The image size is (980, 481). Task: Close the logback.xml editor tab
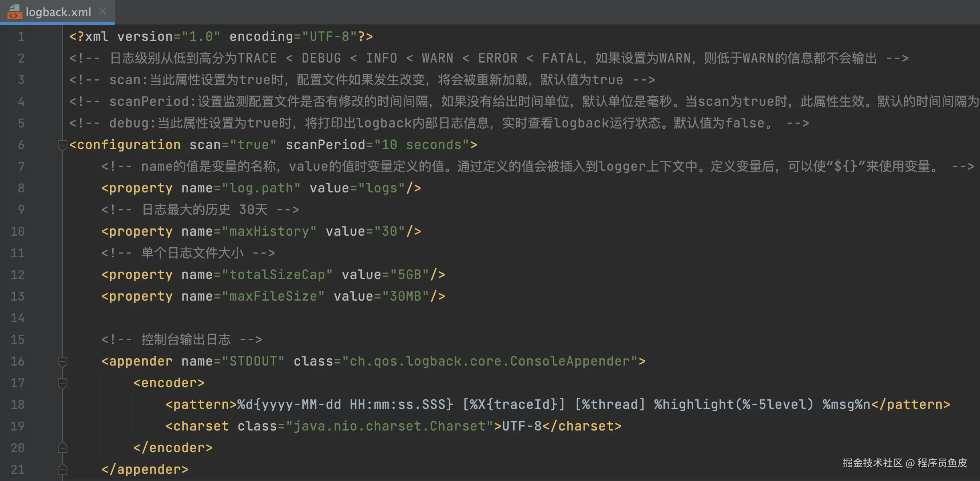pos(103,12)
